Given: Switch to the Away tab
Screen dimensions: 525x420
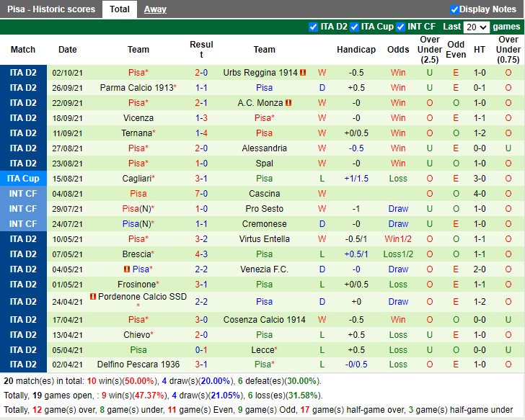Looking at the screenshot, I should tap(155, 9).
